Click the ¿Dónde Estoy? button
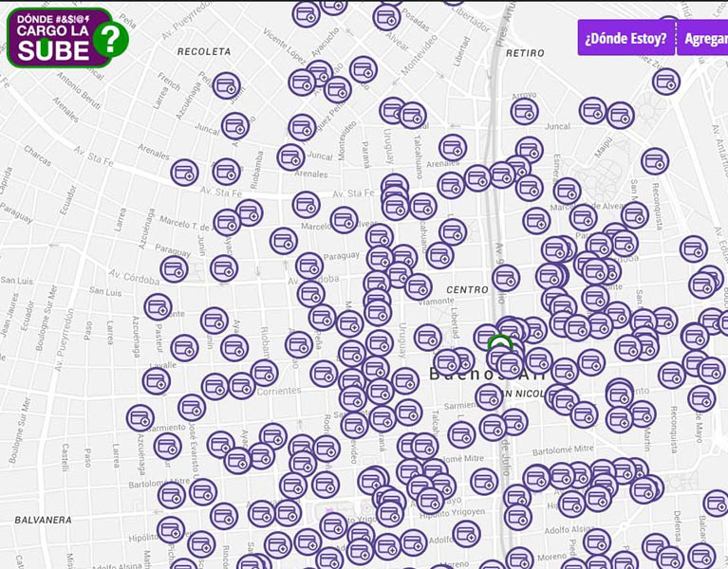728x569 pixels. [x=625, y=38]
